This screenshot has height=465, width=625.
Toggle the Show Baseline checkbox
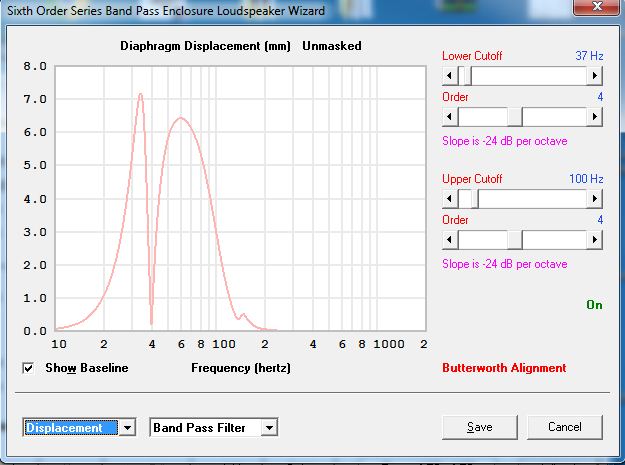coord(28,368)
